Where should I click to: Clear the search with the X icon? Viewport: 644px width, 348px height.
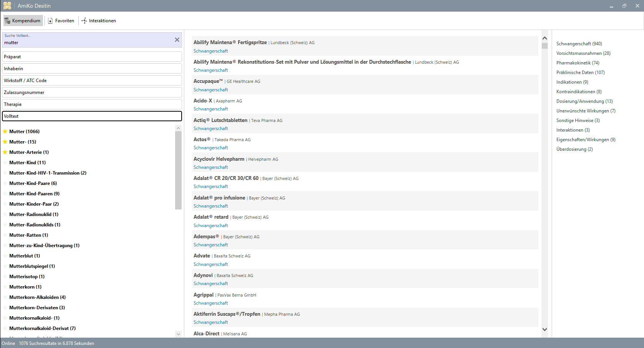(177, 39)
